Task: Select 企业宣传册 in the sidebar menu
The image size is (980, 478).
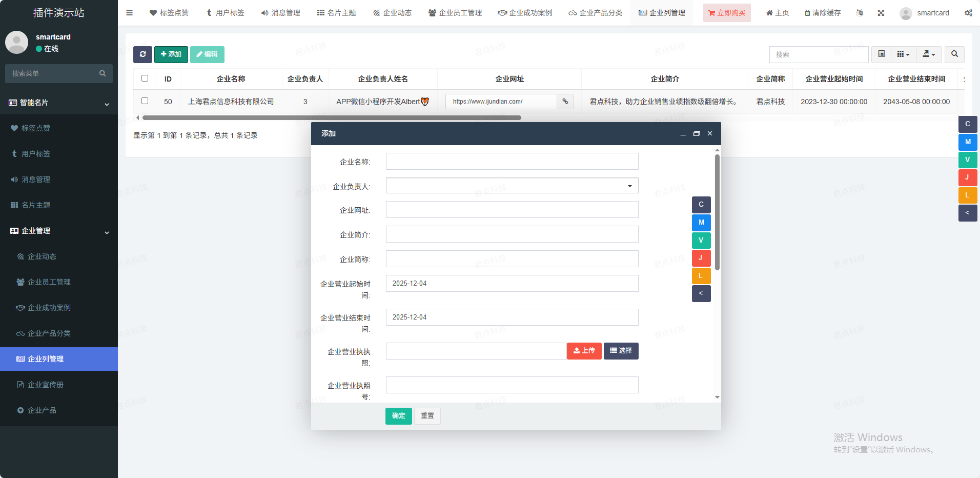Action: click(46, 385)
